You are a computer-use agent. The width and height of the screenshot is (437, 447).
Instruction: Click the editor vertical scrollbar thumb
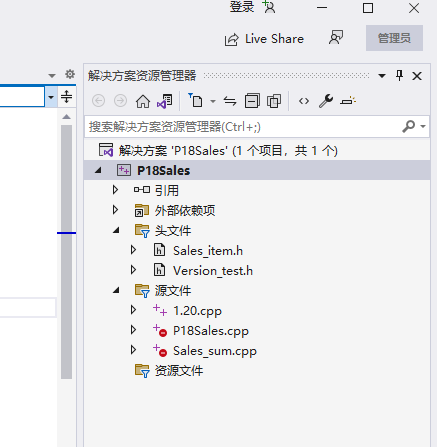(x=66, y=252)
